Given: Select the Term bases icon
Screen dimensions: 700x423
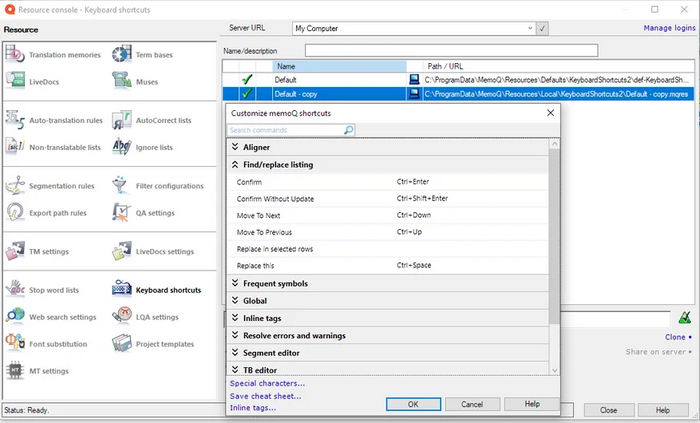Looking at the screenshot, I should (x=123, y=55).
